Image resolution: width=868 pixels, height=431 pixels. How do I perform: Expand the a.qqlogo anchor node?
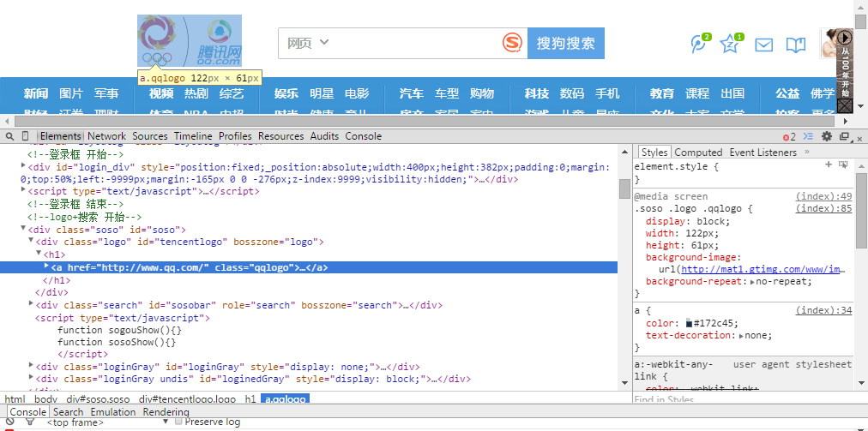click(x=46, y=266)
